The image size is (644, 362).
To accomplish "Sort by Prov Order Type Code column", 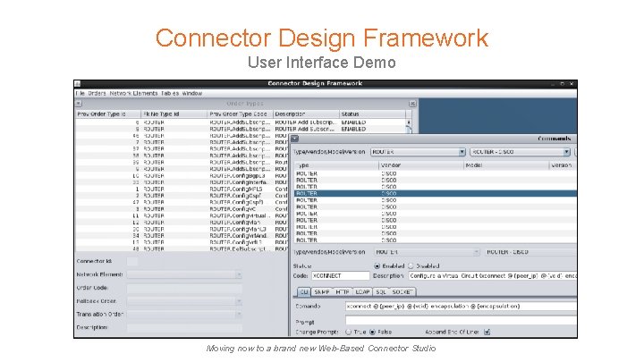I will [241, 114].
